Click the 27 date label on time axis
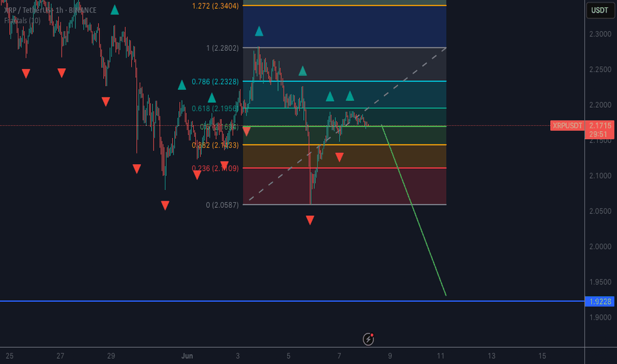Screen dimensions: 617x364 [x=60, y=356]
